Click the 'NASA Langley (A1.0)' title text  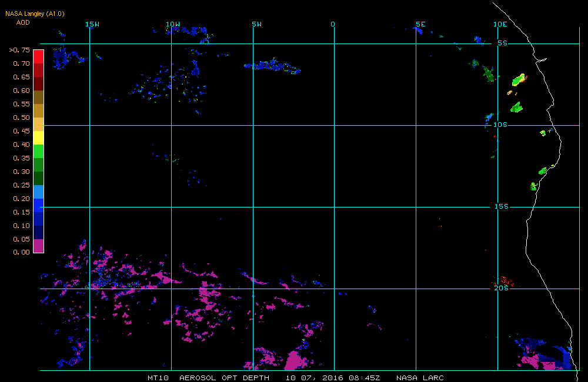35,14
